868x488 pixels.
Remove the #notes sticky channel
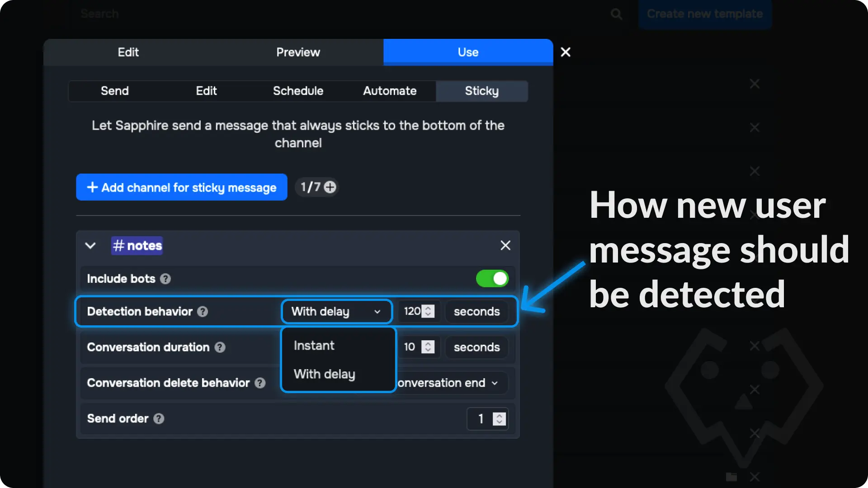tap(505, 245)
